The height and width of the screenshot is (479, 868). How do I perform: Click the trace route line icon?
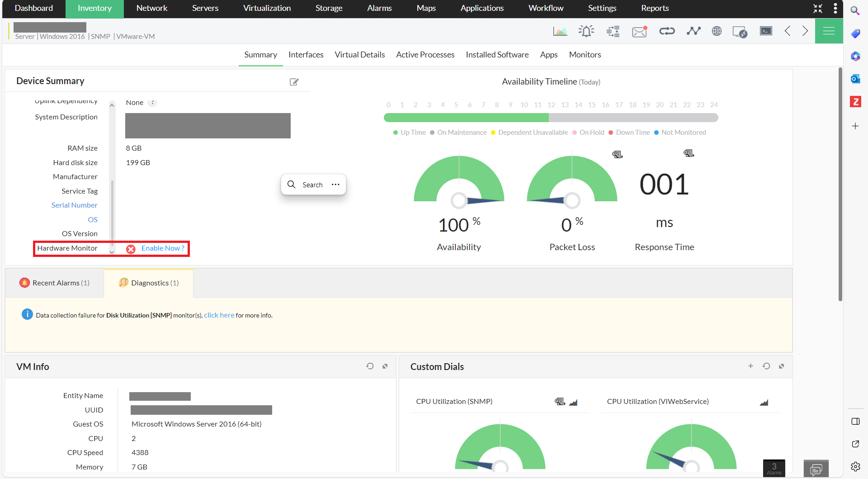[693, 31]
